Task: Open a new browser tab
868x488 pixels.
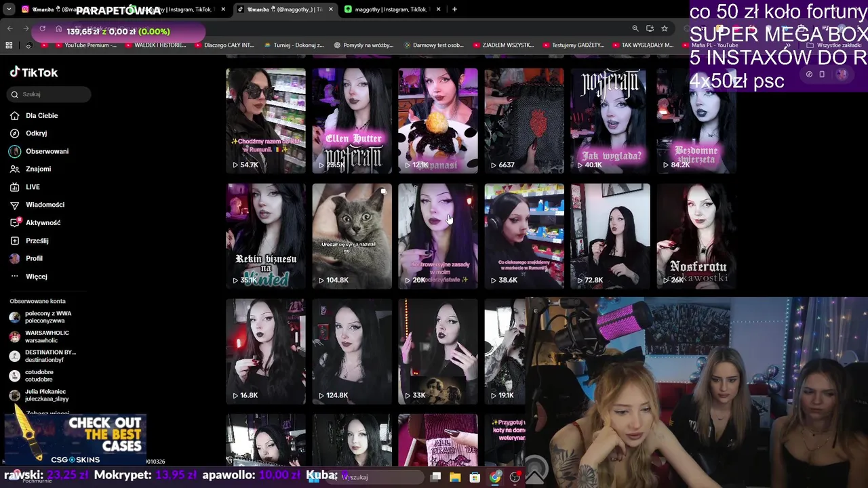Action: tap(454, 9)
